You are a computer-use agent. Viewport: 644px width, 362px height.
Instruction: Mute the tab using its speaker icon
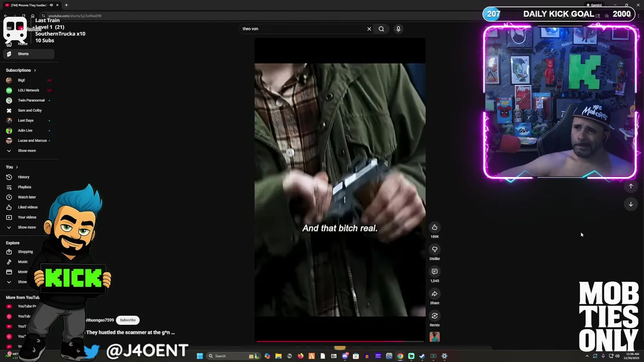[51, 5]
